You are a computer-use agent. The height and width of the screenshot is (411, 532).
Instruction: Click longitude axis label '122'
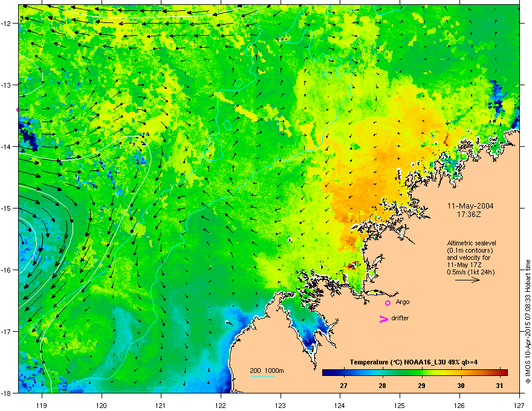point(221,406)
